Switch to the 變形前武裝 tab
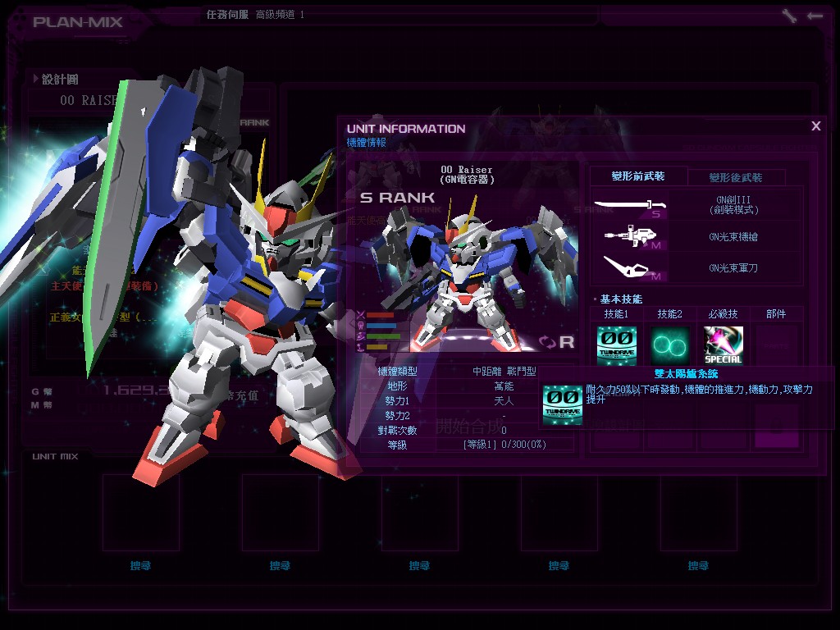The width and height of the screenshot is (840, 630). pos(638,176)
